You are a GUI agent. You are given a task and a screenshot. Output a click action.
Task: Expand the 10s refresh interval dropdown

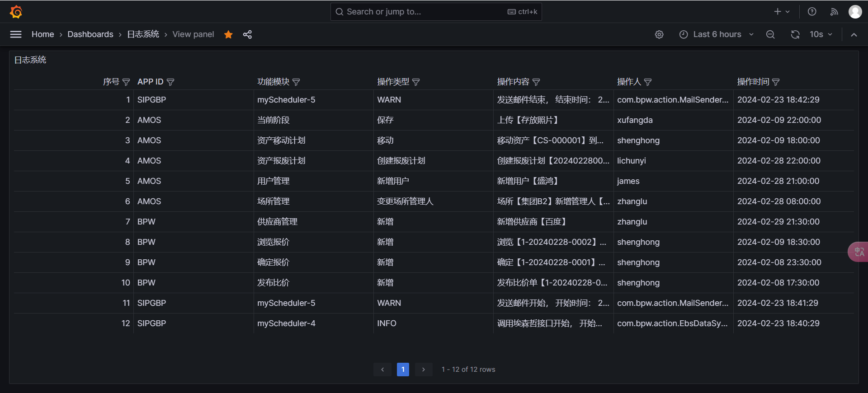[x=821, y=34]
